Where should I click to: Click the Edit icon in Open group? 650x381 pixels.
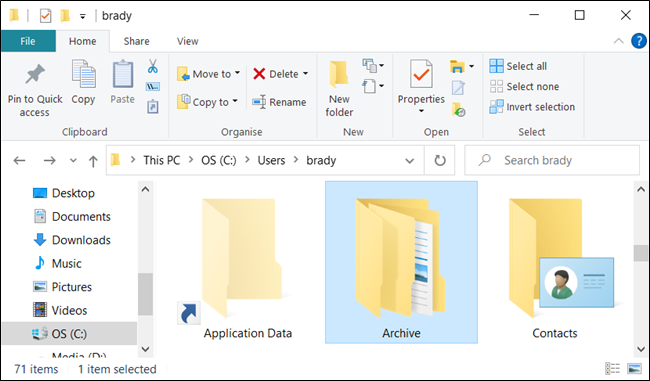[x=458, y=87]
